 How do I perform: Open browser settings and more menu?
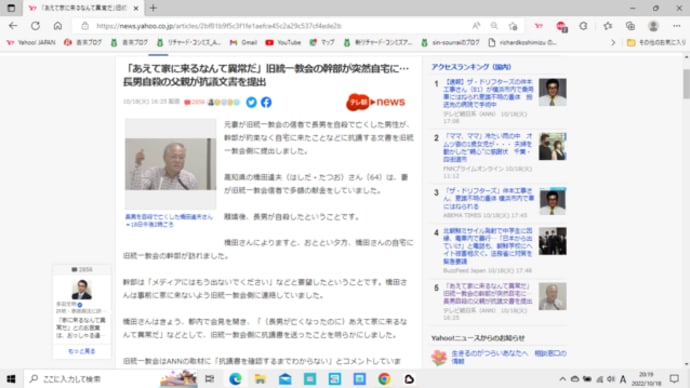point(676,26)
